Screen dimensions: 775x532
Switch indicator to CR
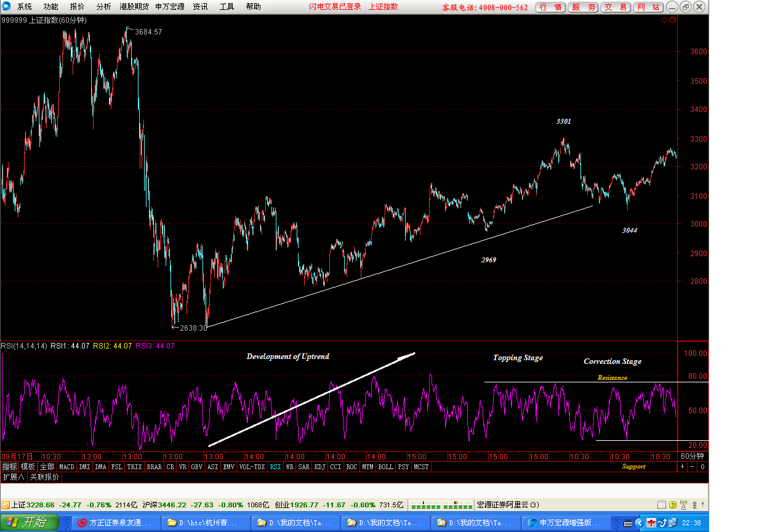(x=170, y=467)
